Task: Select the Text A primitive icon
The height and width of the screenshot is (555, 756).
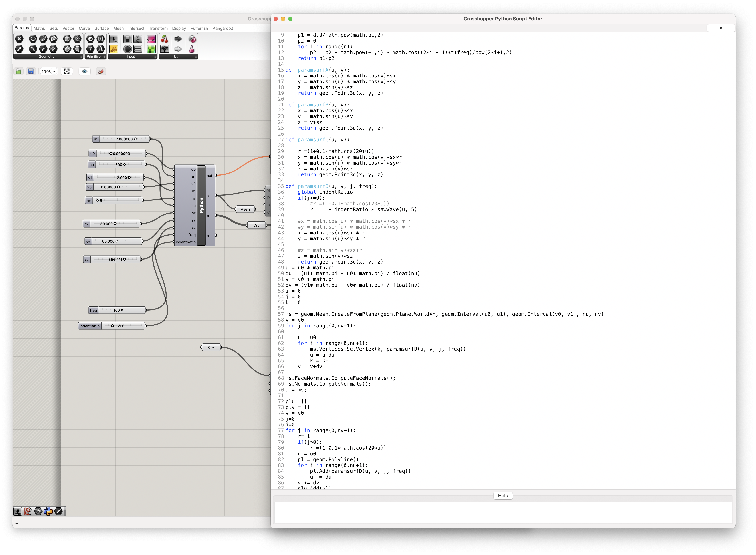Action: click(x=100, y=49)
